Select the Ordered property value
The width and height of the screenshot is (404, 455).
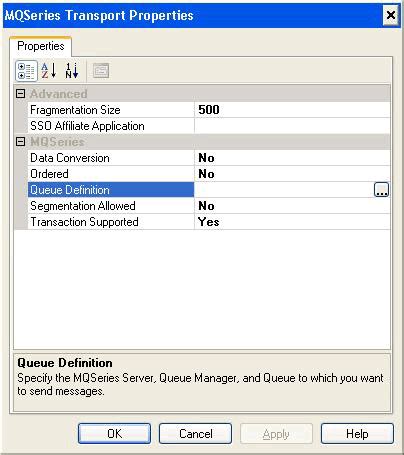tap(292, 174)
